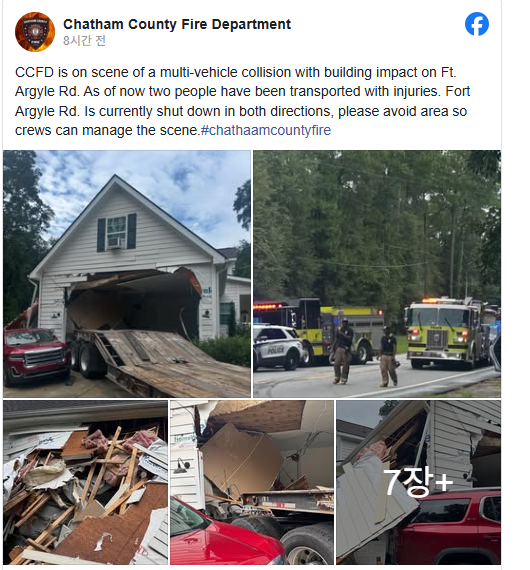
Task: Open the debris pile photo
Action: point(85,482)
